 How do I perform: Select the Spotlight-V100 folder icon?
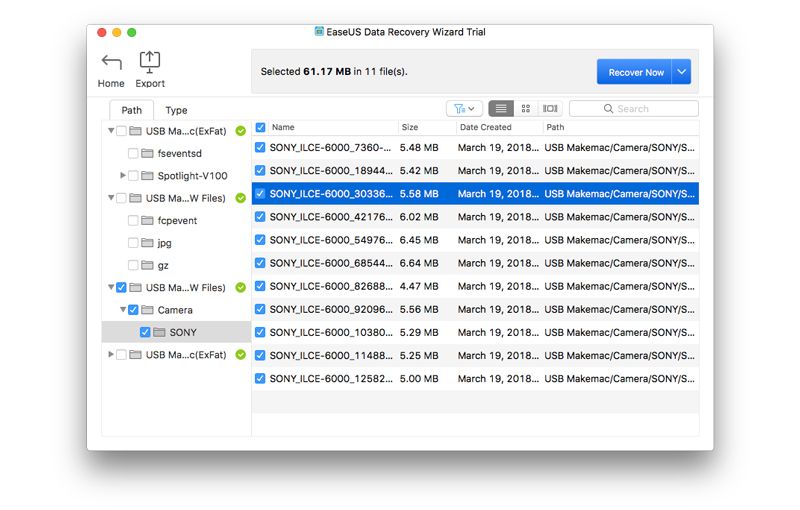pos(147,175)
